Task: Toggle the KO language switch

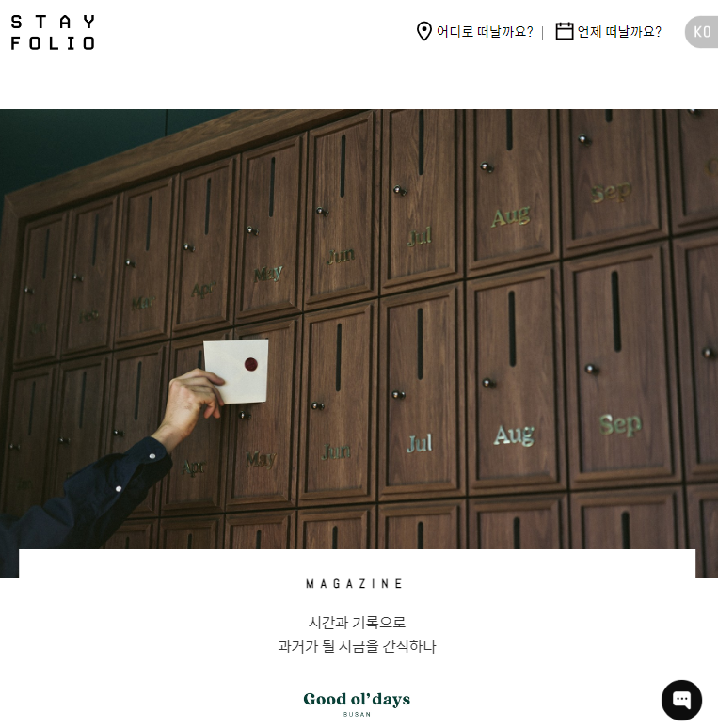Action: pyautogui.click(x=702, y=32)
